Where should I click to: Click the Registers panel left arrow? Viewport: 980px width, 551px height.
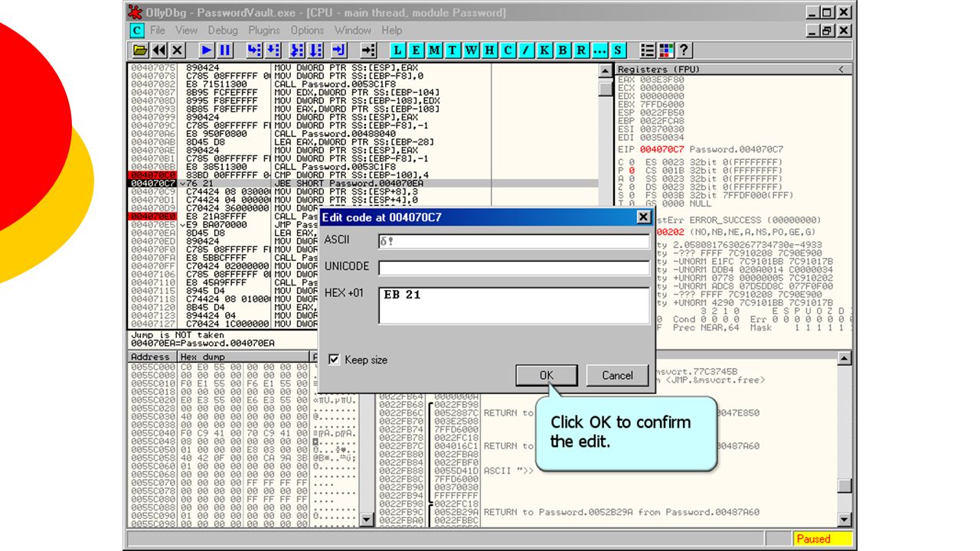(842, 70)
